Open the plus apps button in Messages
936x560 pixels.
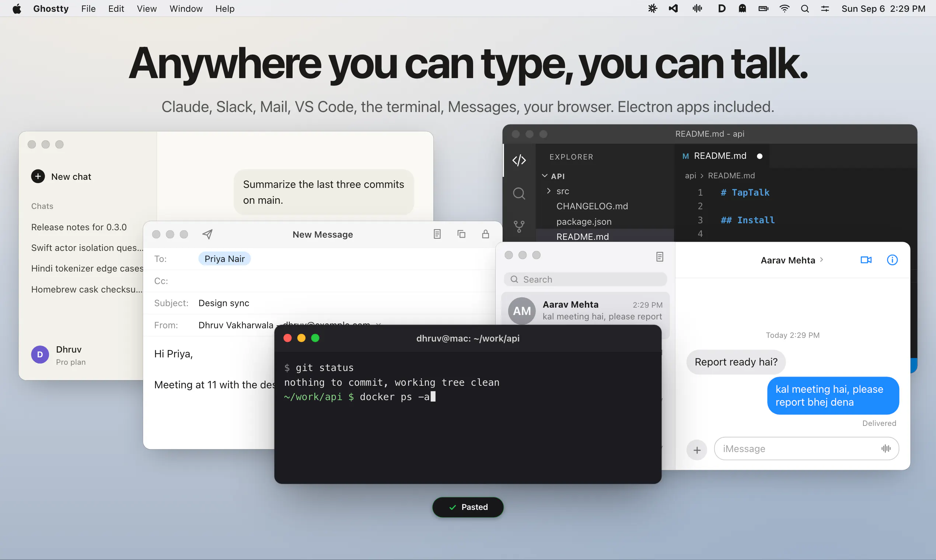coord(697,450)
